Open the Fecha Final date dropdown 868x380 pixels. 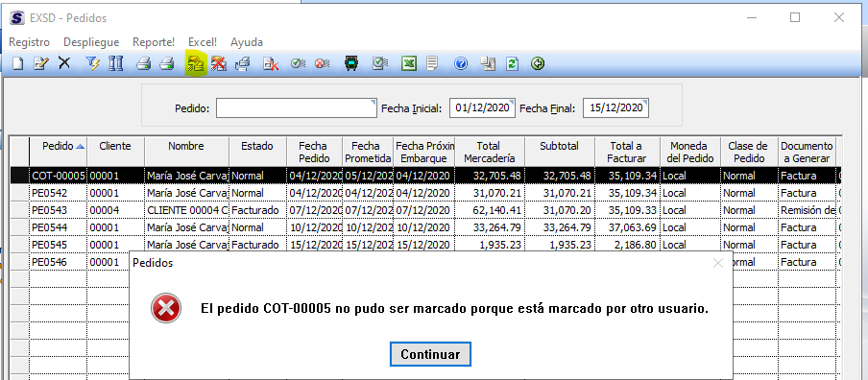645,102
